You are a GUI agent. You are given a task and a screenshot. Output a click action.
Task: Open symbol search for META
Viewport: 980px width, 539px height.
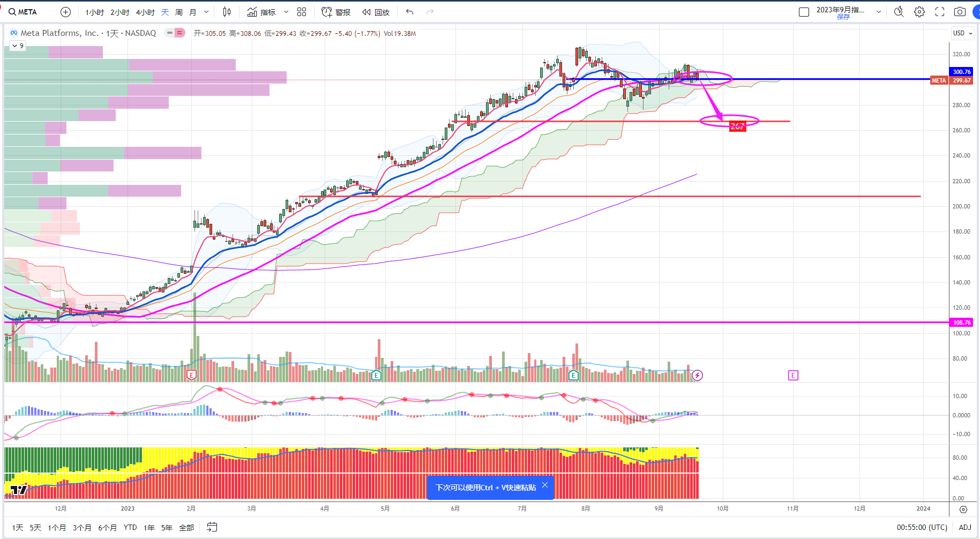pyautogui.click(x=23, y=12)
